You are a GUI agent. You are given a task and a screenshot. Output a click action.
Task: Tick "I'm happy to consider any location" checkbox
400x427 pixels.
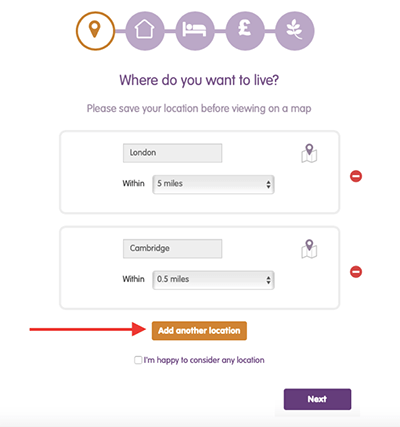(x=138, y=360)
